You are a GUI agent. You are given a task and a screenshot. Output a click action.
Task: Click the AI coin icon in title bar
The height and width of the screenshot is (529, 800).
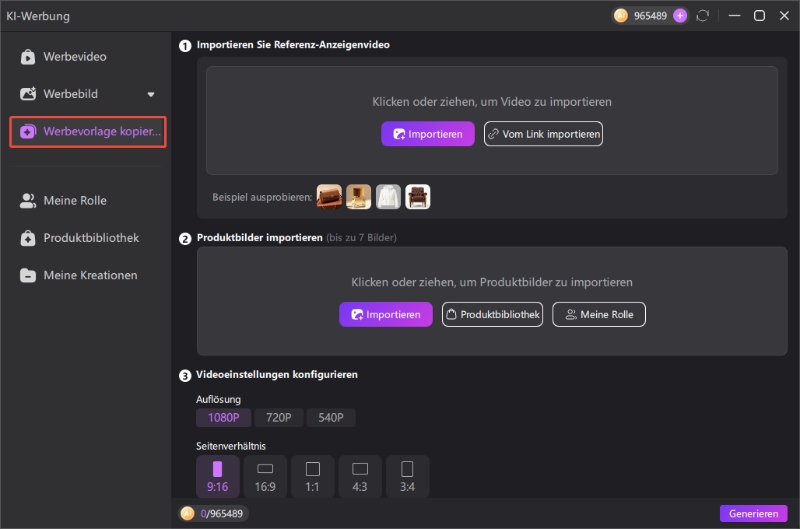click(621, 16)
